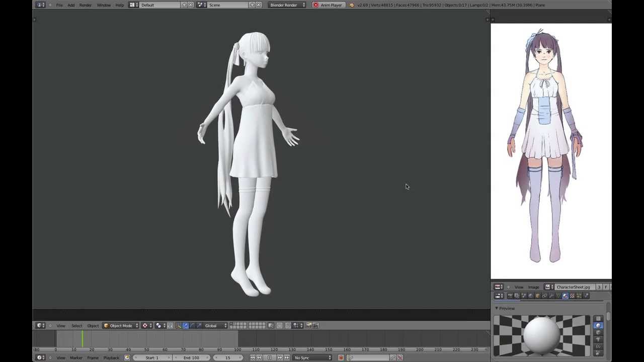Add a new scene
The width and height of the screenshot is (644, 362).
tap(252, 5)
